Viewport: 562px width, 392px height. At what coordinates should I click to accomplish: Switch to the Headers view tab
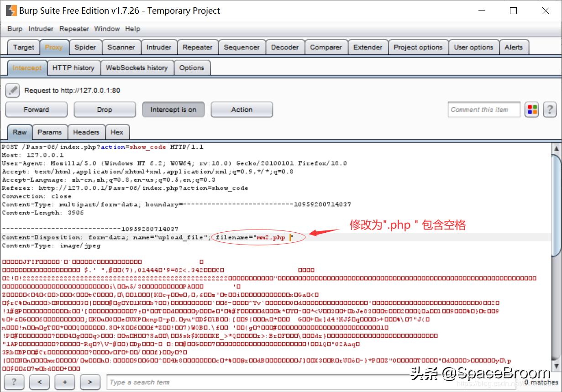(86, 132)
